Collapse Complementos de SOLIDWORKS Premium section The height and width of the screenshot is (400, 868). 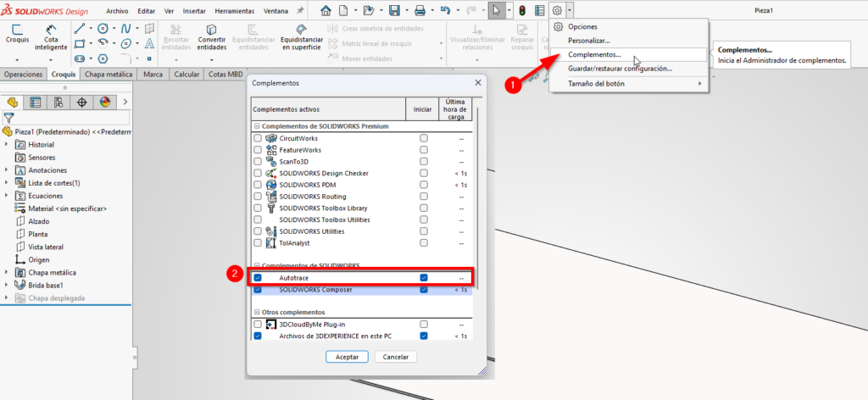[x=258, y=126]
